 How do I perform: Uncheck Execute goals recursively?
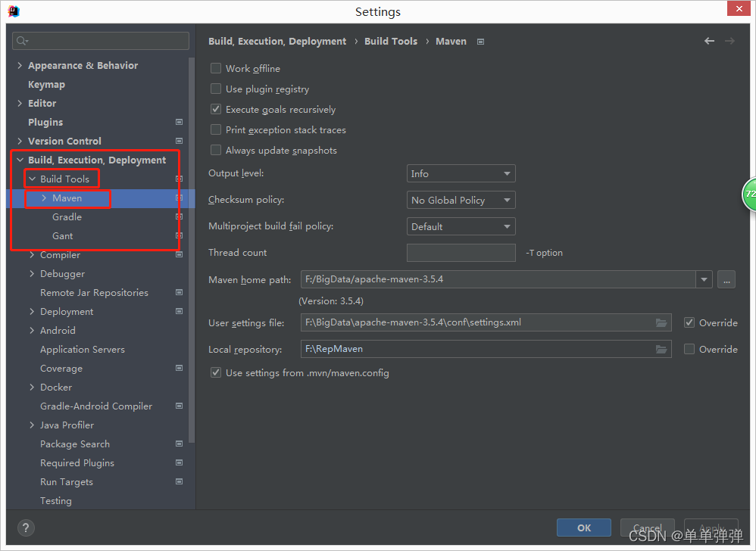click(216, 109)
